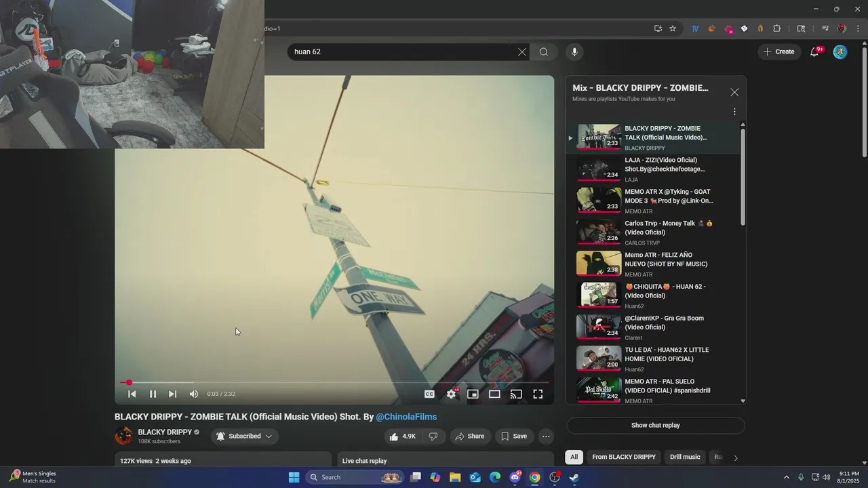This screenshot has width=868, height=488.
Task: Enable miniplayer mode
Action: tap(473, 394)
